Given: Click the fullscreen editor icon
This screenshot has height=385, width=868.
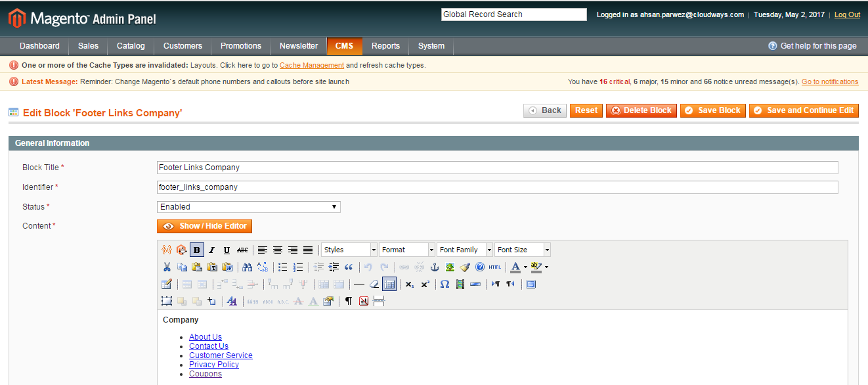Looking at the screenshot, I should 531,284.
